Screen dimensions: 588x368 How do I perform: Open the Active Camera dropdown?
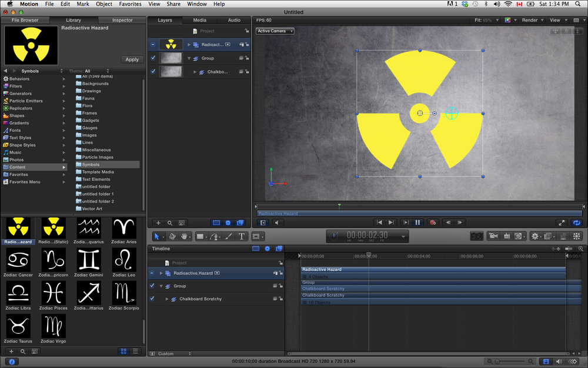click(x=275, y=31)
